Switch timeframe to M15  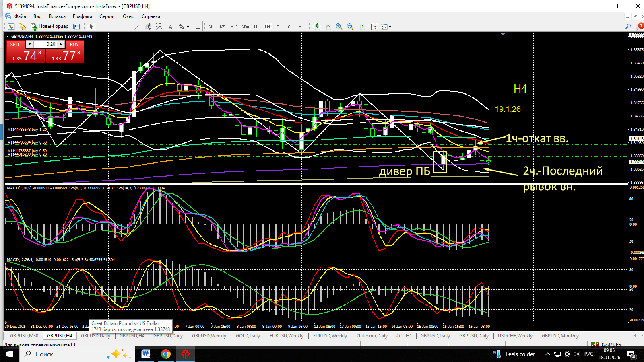(x=234, y=27)
